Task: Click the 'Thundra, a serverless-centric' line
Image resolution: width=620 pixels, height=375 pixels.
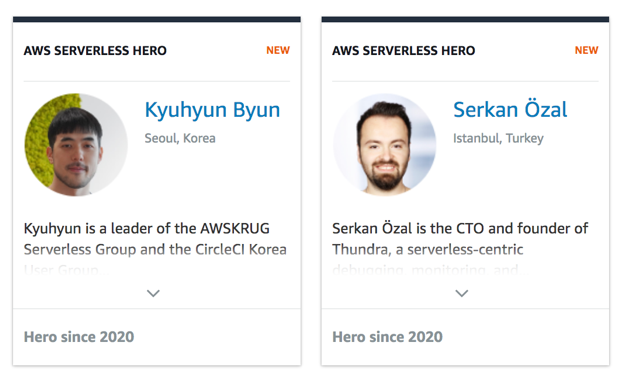Action: [428, 250]
